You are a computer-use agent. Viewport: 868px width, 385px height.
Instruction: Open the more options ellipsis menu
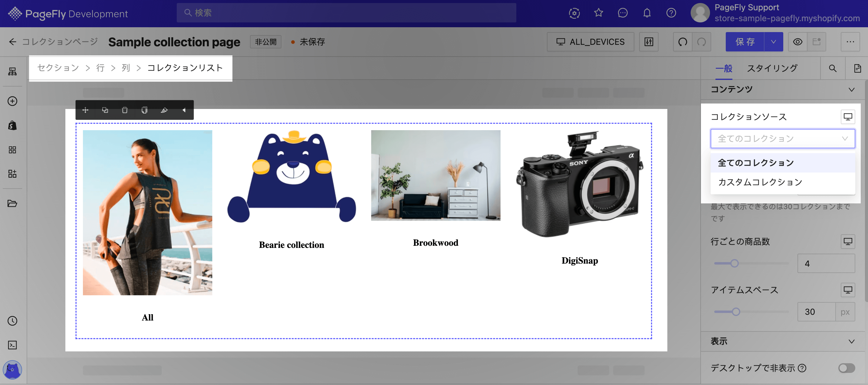click(x=850, y=42)
